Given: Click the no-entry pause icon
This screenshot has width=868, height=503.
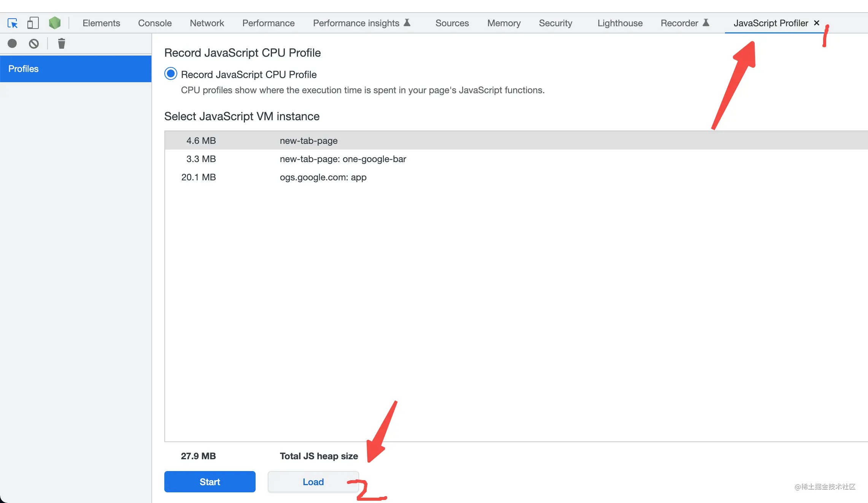Looking at the screenshot, I should tap(34, 43).
